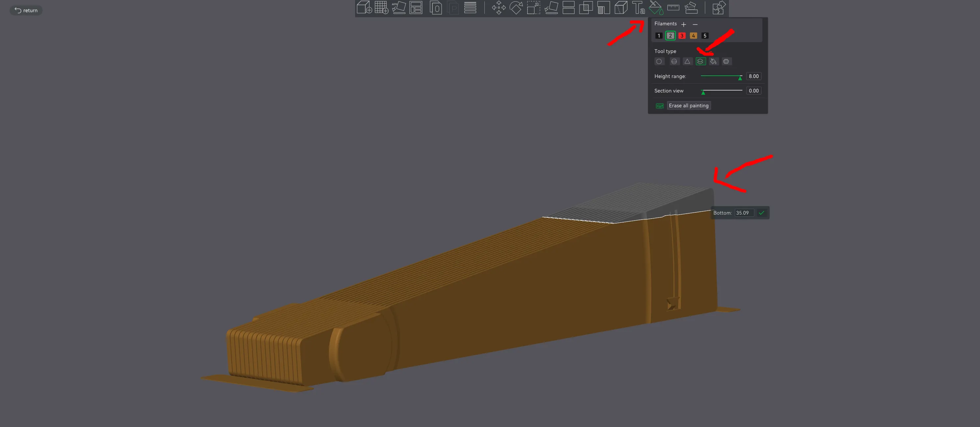Select the Fill tool type
This screenshot has height=427, width=980.
click(713, 61)
